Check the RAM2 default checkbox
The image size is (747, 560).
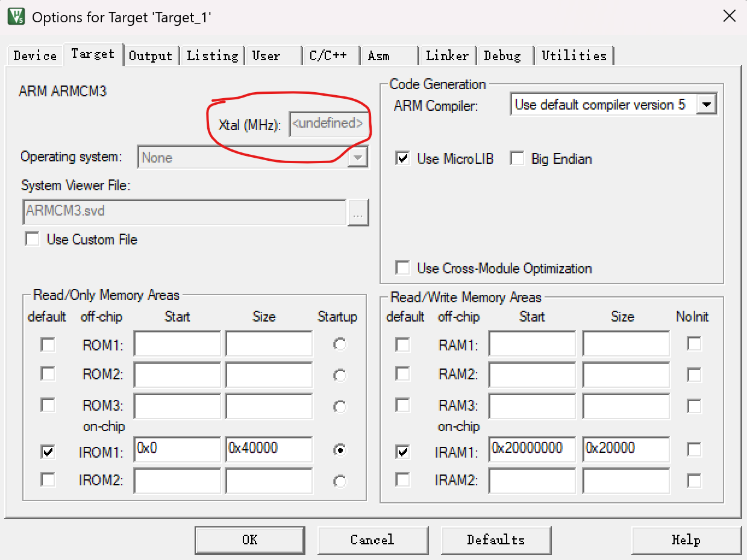(x=402, y=374)
